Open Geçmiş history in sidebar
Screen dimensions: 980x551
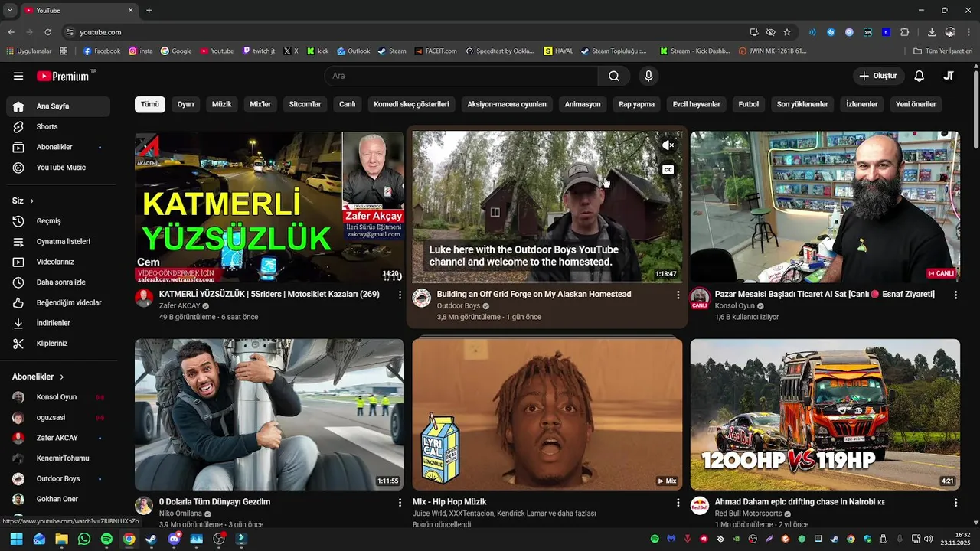(58, 221)
